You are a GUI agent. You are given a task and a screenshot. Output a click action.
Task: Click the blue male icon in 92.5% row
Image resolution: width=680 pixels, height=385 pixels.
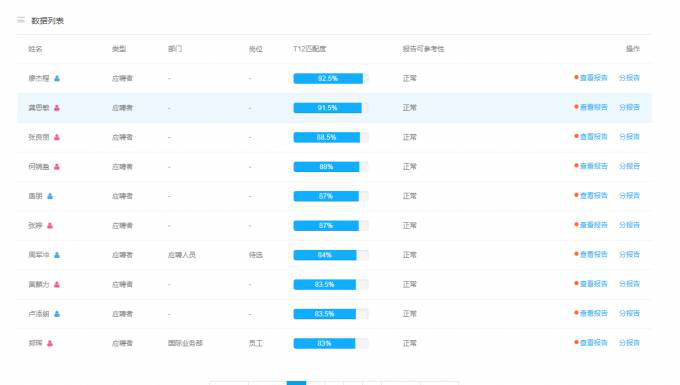coord(57,78)
